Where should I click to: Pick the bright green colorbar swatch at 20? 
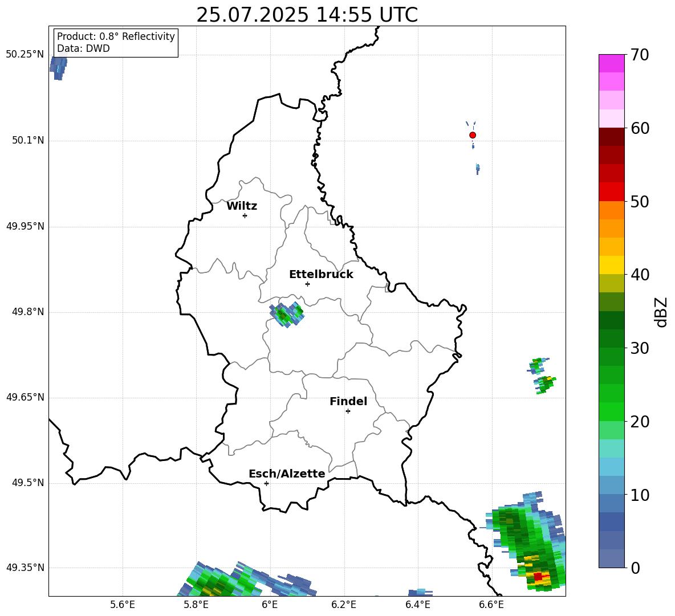pyautogui.click(x=611, y=412)
